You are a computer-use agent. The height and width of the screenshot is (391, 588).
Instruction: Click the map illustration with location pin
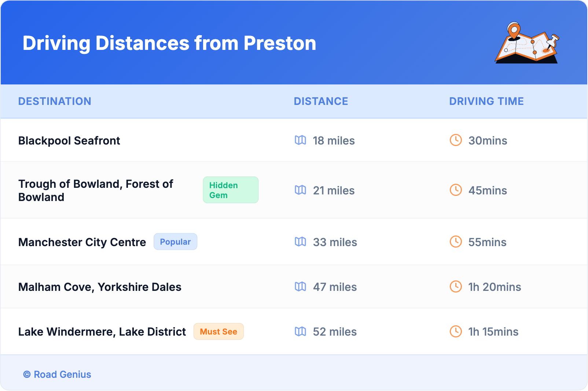tap(527, 43)
